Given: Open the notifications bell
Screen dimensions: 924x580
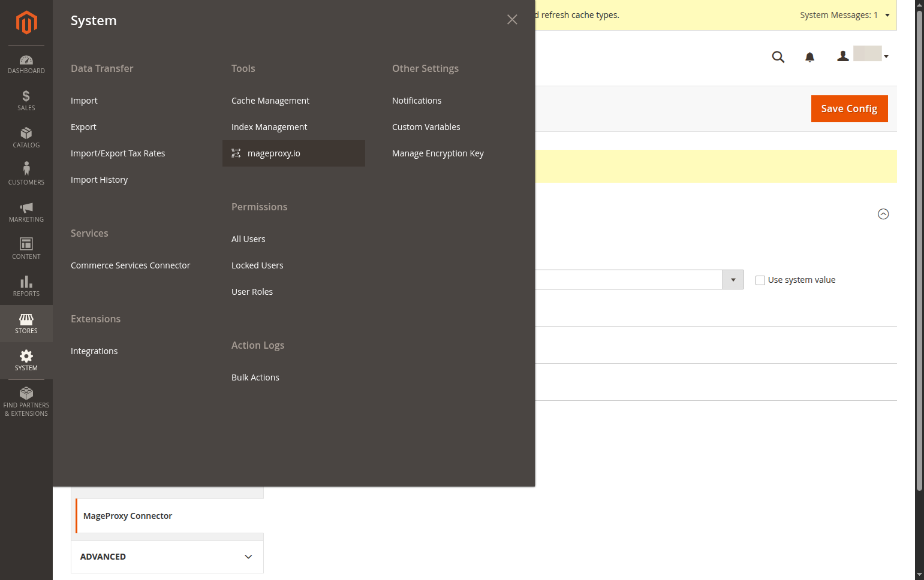Looking at the screenshot, I should [809, 57].
